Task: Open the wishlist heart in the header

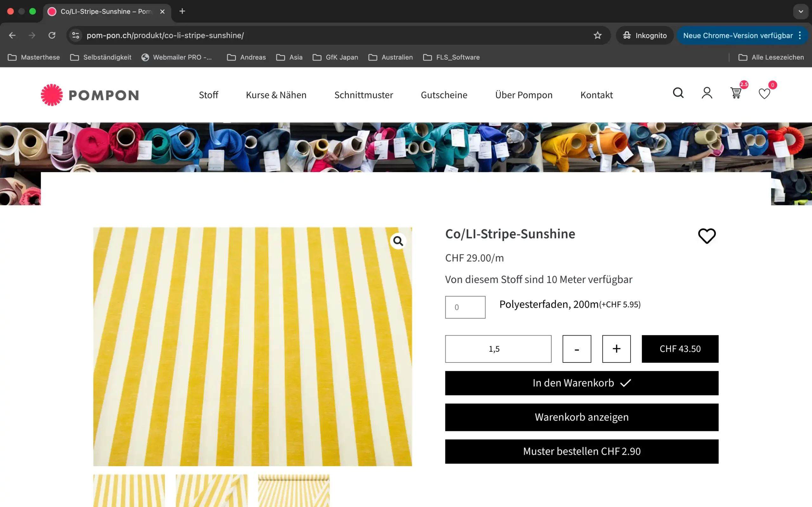Action: 764,93
